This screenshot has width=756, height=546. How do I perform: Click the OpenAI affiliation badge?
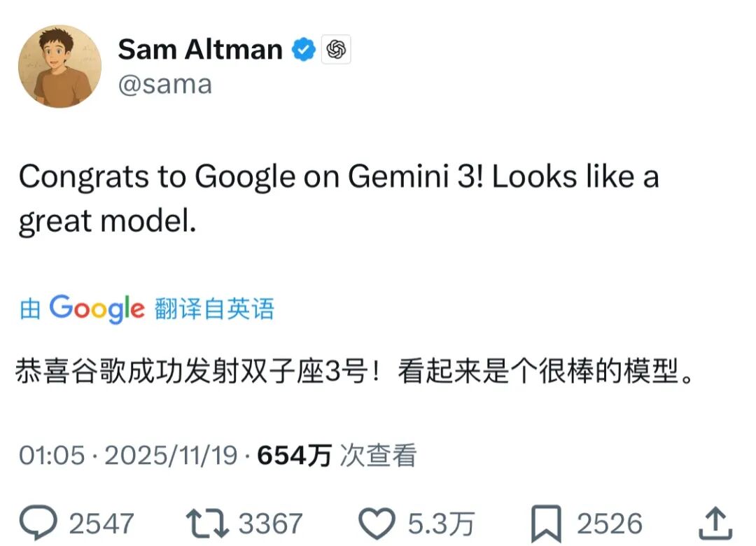[x=336, y=50]
